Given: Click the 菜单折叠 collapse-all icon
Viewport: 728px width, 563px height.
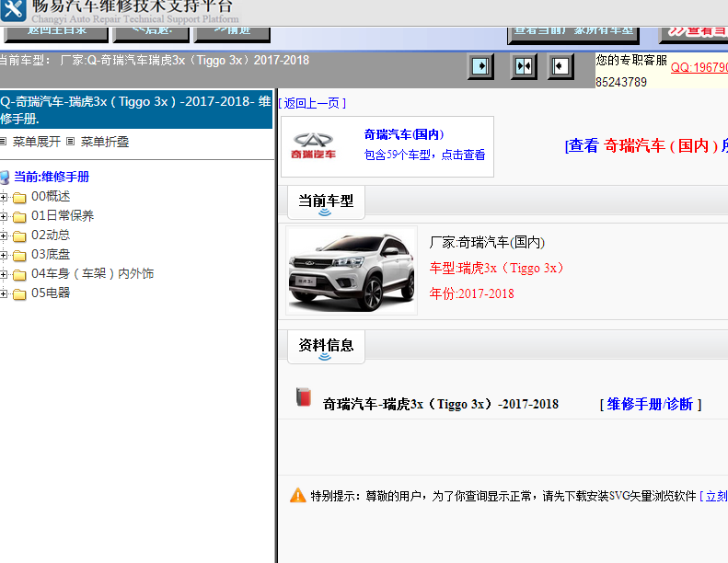Looking at the screenshot, I should (x=70, y=141).
